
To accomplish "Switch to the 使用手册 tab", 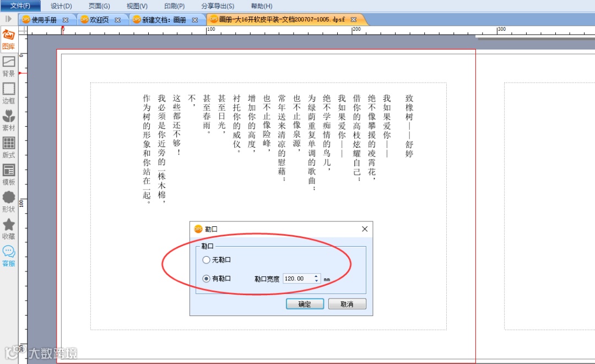I will point(44,20).
